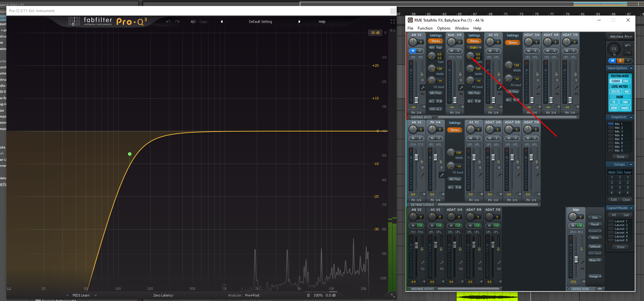Click the Gain knob under -10dBV on Instr. 3/4
Screen dimensions: 644x301
click(470, 57)
